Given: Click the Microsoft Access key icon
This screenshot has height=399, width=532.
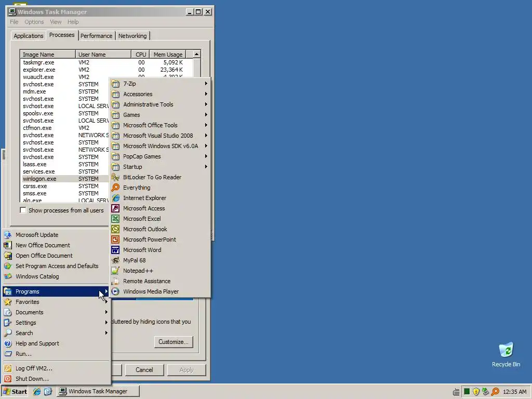Looking at the screenshot, I should (116, 209).
